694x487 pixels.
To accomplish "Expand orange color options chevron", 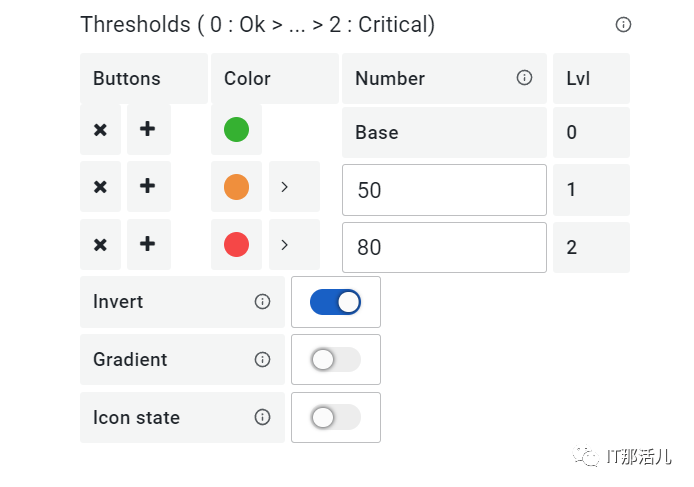I will [285, 187].
